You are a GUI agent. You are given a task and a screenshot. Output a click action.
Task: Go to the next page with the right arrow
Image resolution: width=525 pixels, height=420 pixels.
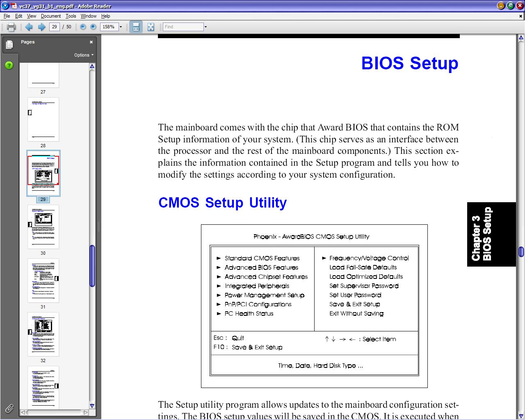coord(41,27)
